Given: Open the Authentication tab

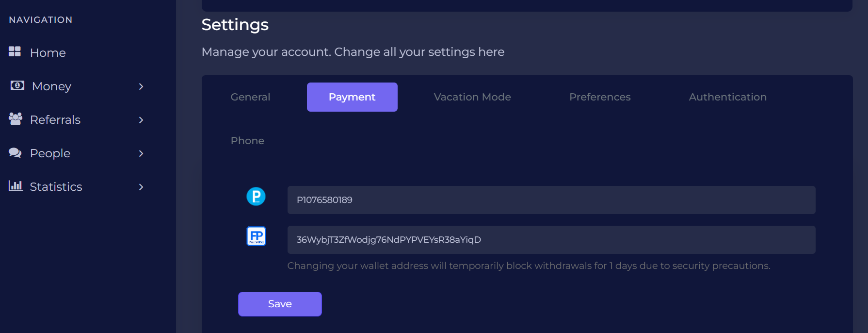Looking at the screenshot, I should tap(728, 97).
